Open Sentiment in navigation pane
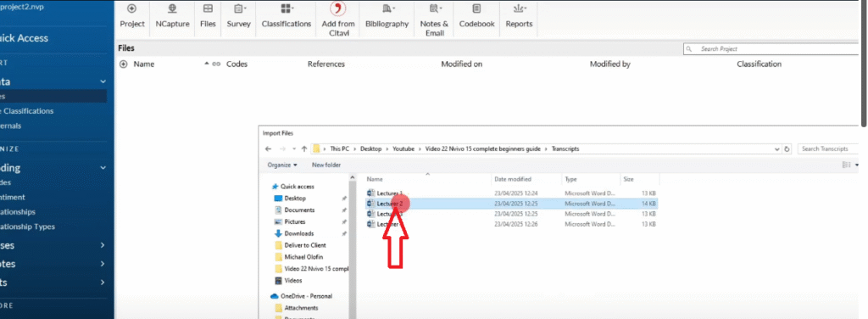 pos(13,197)
